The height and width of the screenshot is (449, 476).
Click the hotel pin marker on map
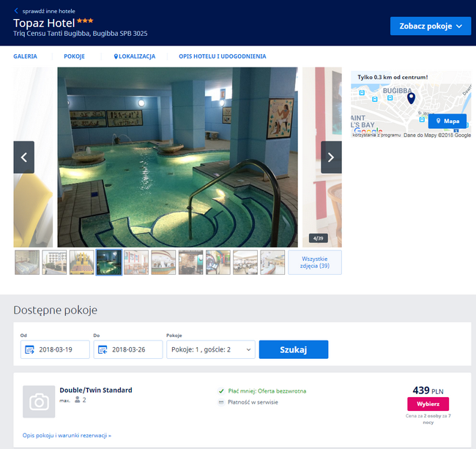(411, 98)
